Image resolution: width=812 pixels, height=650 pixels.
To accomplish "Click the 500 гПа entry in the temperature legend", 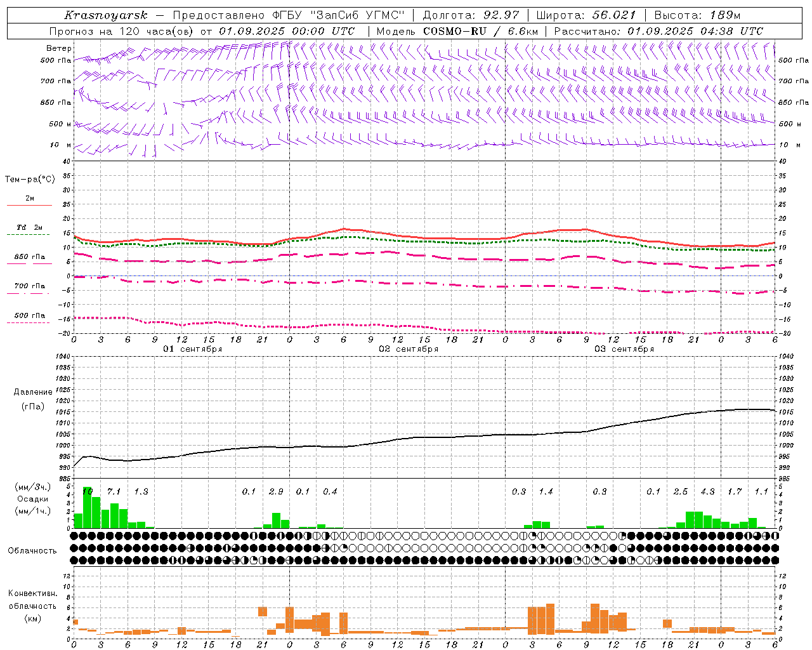I will pos(30,315).
